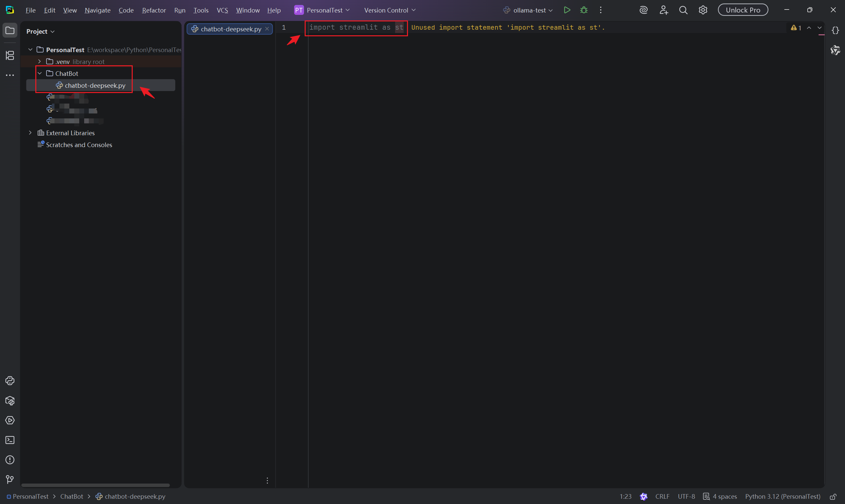The image size is (845, 504).
Task: Open the Git tool window in sidebar
Action: click(x=10, y=479)
